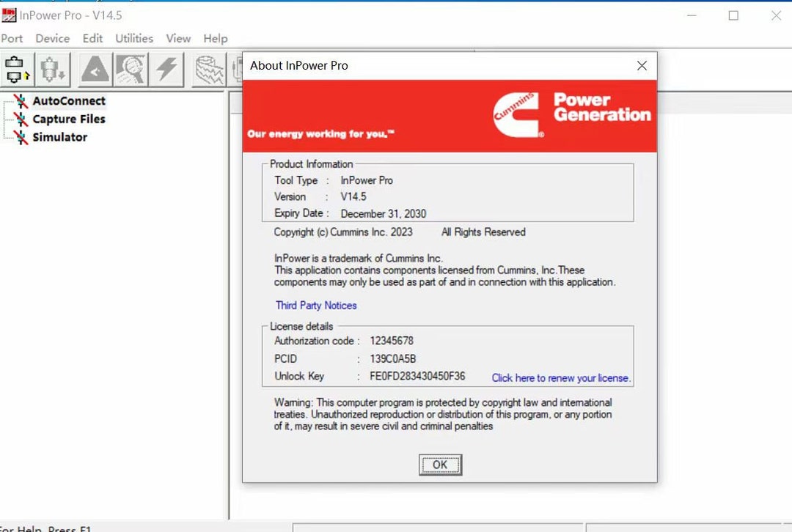Select the Connect toolbar icon
Screen dimensions: 792x532
(x=16, y=67)
